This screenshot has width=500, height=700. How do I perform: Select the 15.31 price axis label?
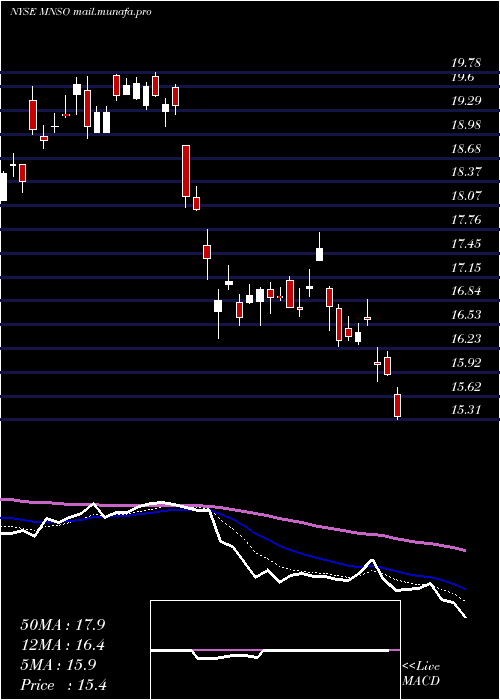click(467, 410)
